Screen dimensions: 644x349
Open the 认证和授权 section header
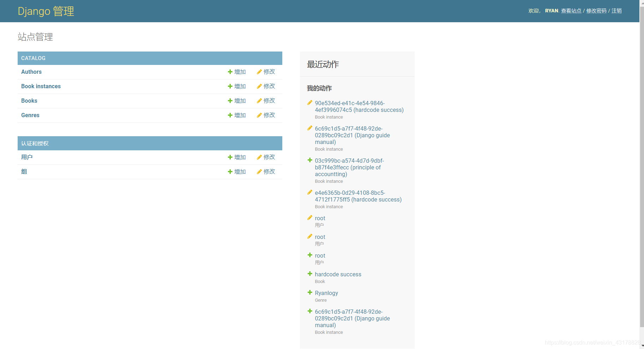[x=35, y=143]
